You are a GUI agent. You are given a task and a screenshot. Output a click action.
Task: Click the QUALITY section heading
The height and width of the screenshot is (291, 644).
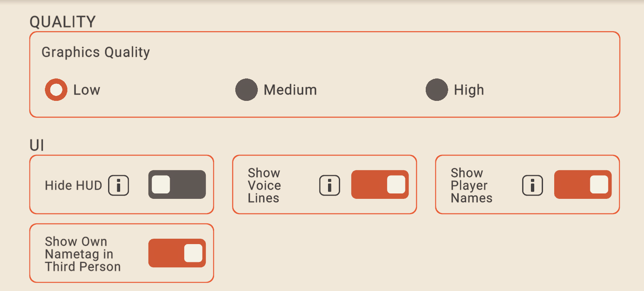63,22
